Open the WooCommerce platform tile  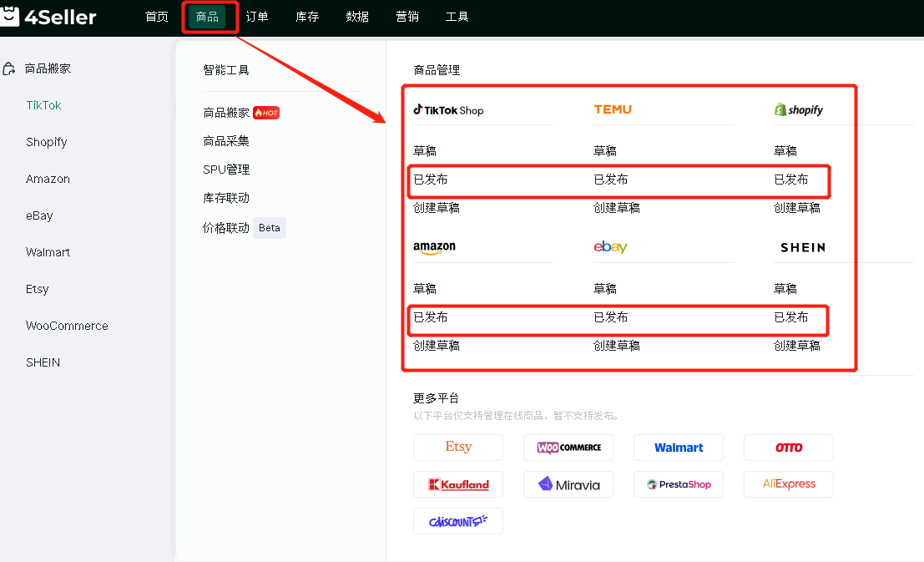pyautogui.click(x=568, y=447)
